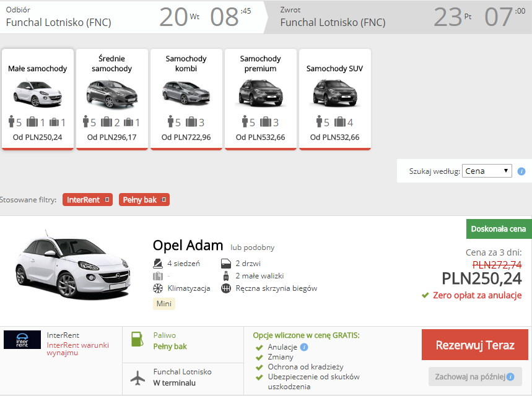Click Zero opłat za anulacje text
This screenshot has width=532, height=396.
[477, 295]
